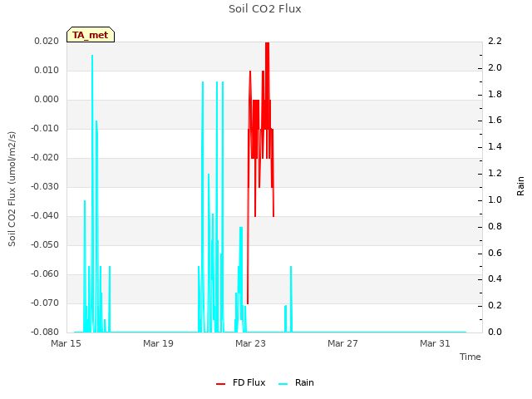Click the Mar 15 tick label
Screen dimensions: 532x399
pos(66,343)
